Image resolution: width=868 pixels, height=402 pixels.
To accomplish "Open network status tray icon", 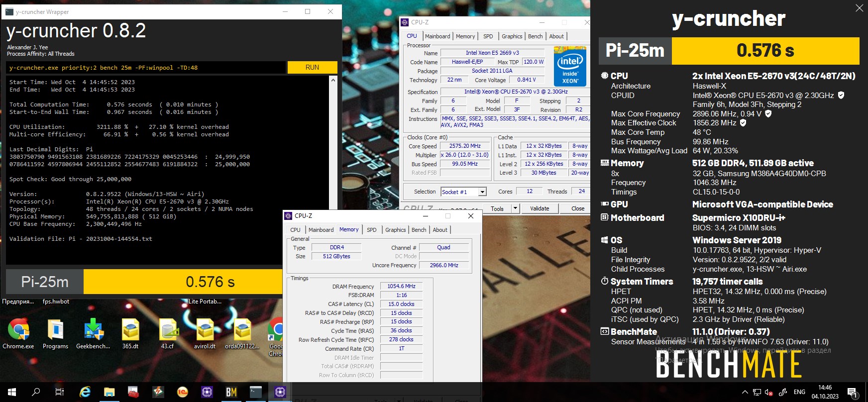I will (757, 392).
